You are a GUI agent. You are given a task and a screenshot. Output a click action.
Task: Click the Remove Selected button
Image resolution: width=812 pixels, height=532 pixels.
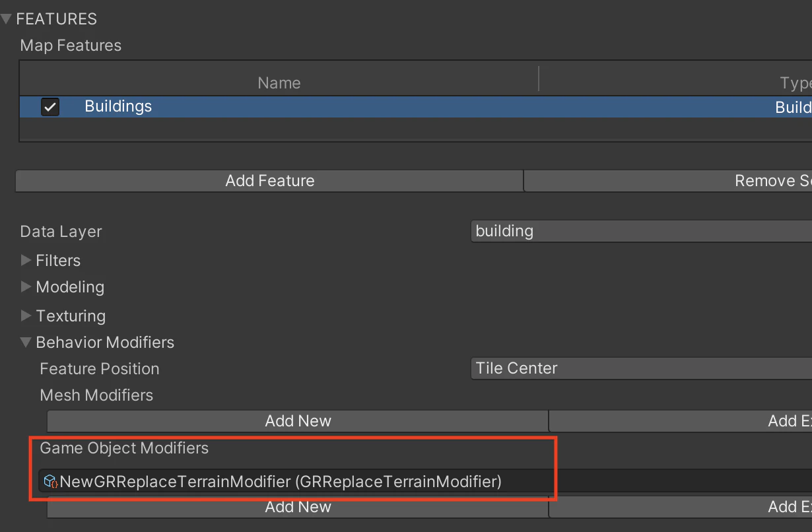click(668, 181)
